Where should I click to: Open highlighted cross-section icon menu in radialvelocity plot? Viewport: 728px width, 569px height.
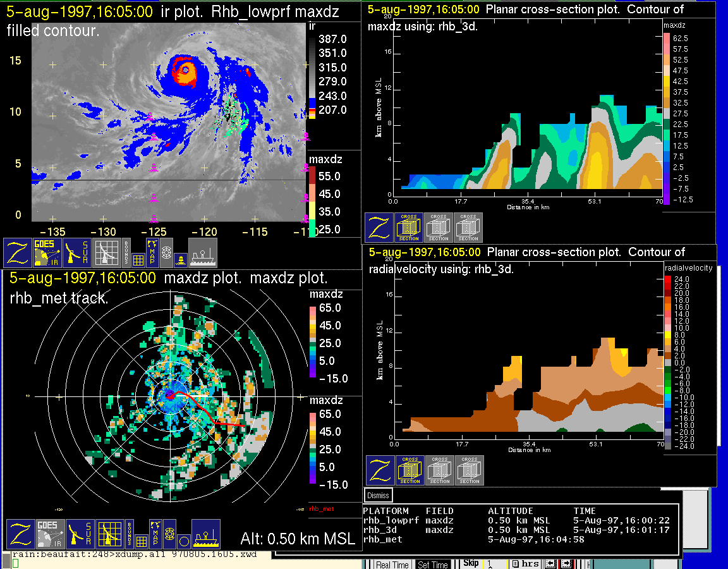409,470
